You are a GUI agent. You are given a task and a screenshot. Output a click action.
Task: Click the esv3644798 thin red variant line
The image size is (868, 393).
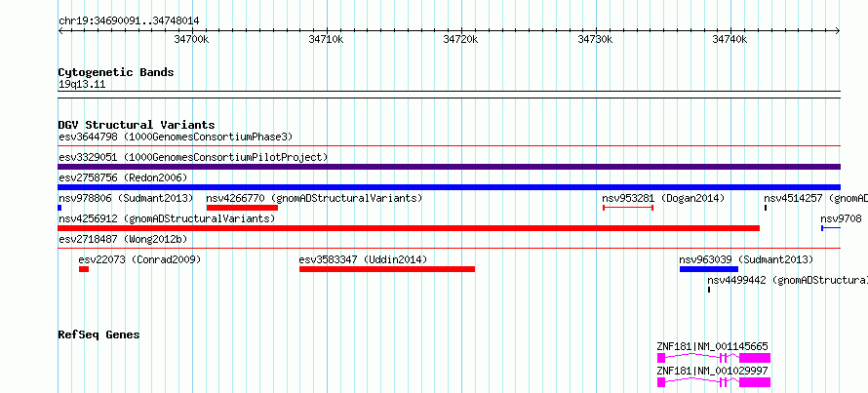coord(449,146)
